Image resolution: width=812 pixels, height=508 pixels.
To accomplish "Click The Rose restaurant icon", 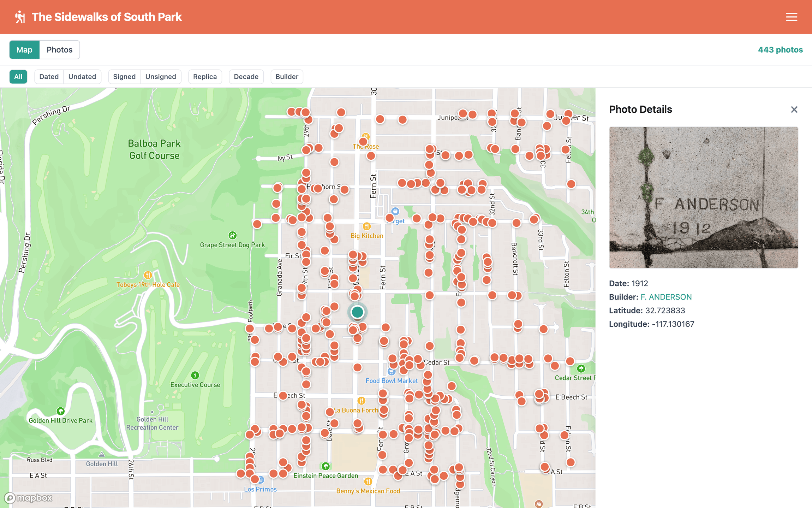I will coord(366,136).
